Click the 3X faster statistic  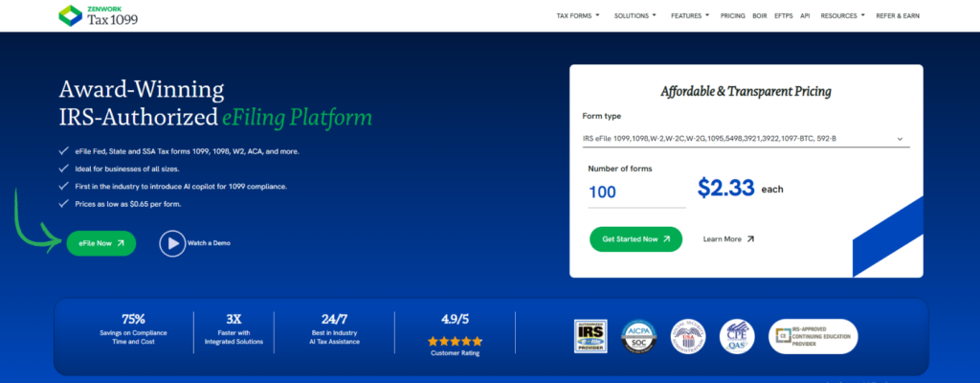pos(234,328)
